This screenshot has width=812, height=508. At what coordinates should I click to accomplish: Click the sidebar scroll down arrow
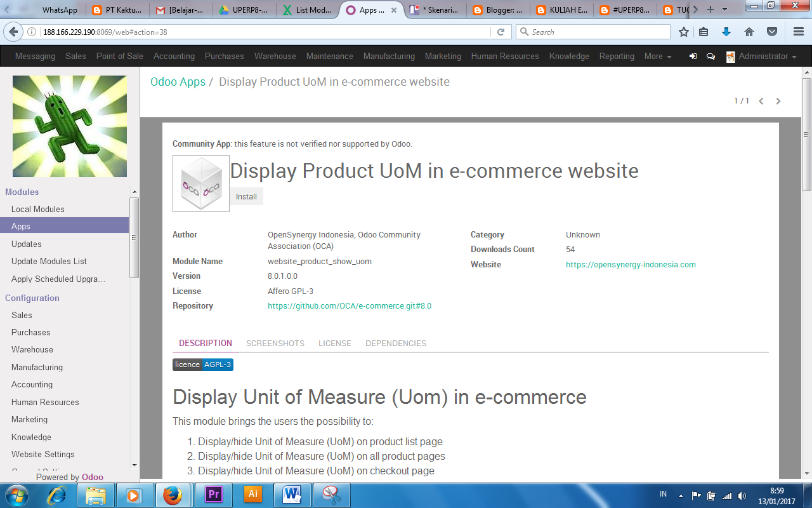pyautogui.click(x=134, y=465)
